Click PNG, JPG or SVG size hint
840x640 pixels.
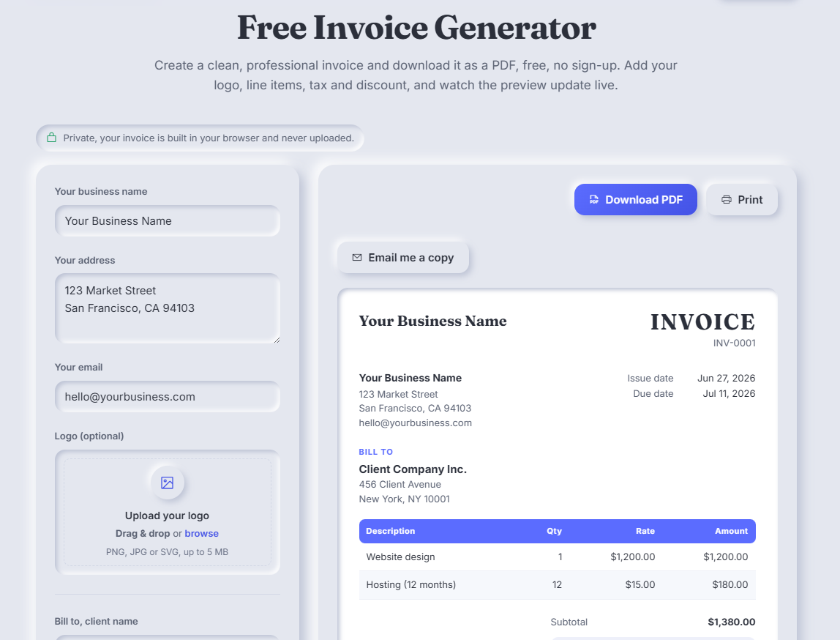pos(167,551)
